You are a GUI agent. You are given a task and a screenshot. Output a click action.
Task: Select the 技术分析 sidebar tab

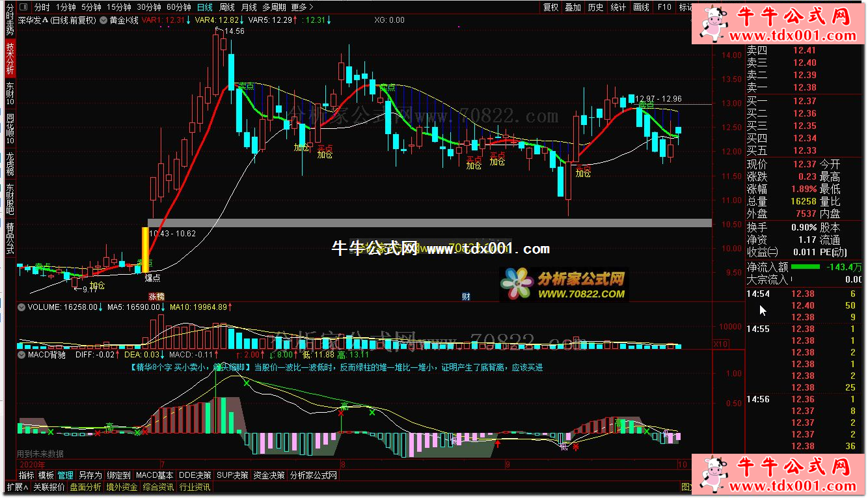pyautogui.click(x=10, y=59)
